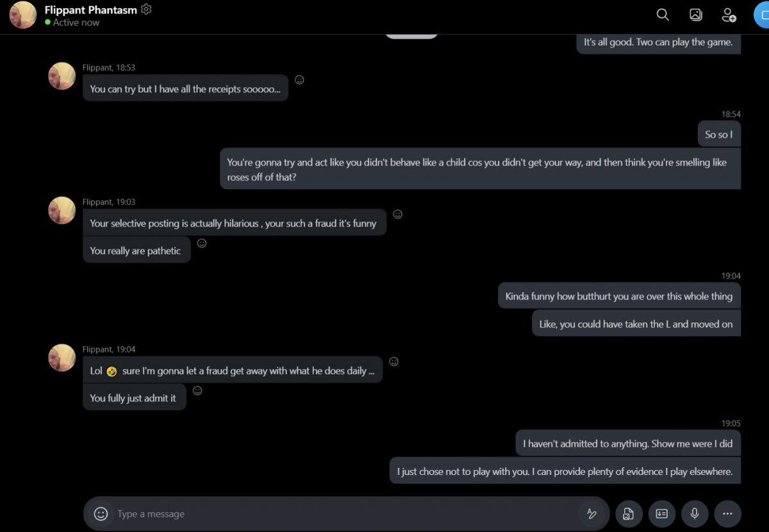Image resolution: width=769 pixels, height=532 pixels.
Task: Open the emoji picker in message bar
Action: [x=101, y=513]
